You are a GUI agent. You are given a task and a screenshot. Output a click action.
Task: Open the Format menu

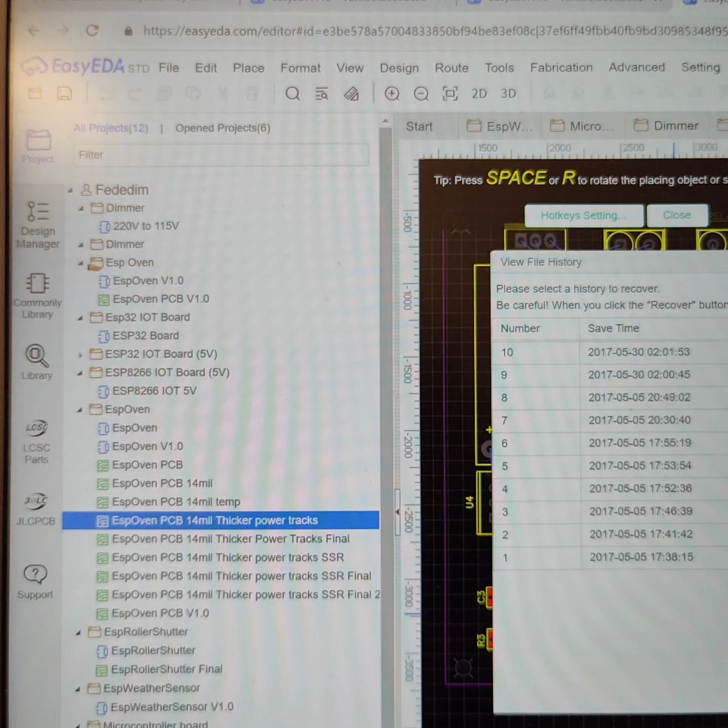(x=300, y=68)
